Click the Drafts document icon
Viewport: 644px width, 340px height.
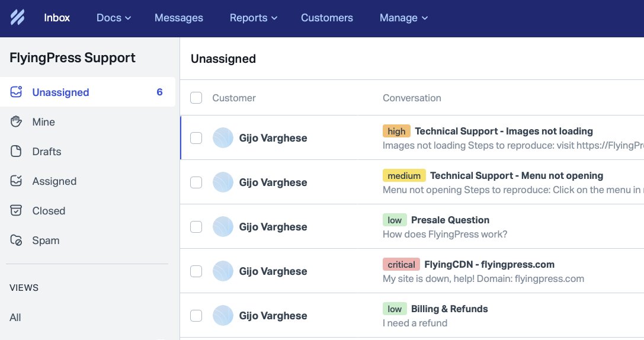pyautogui.click(x=16, y=151)
